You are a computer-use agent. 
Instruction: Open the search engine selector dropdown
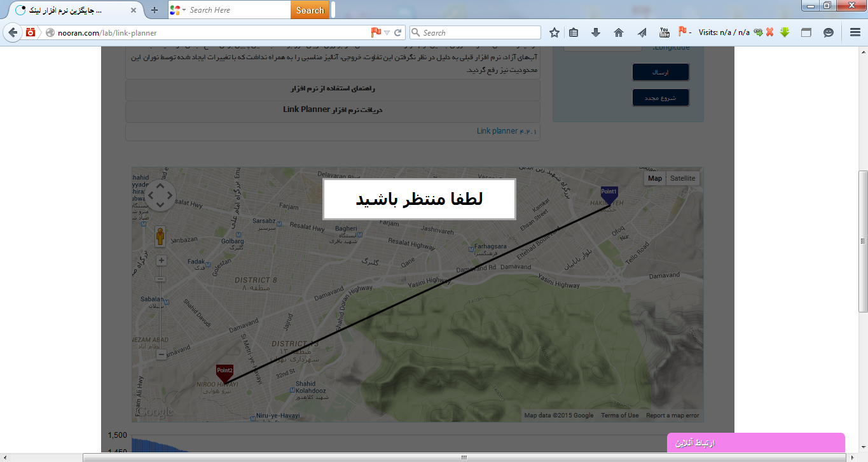click(177, 10)
